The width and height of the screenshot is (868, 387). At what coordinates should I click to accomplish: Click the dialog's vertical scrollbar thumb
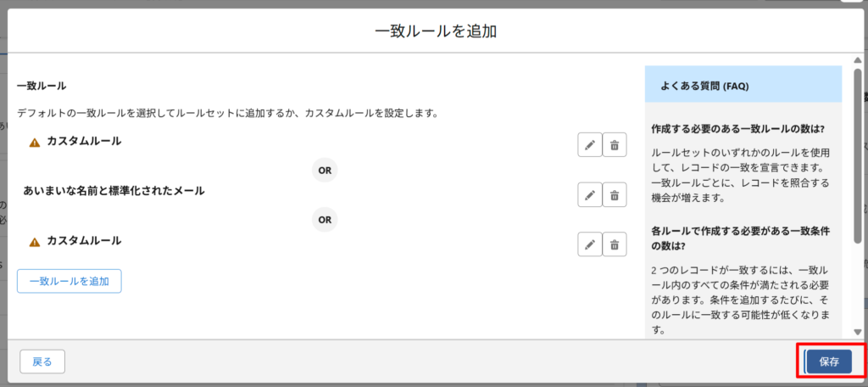pos(858,155)
